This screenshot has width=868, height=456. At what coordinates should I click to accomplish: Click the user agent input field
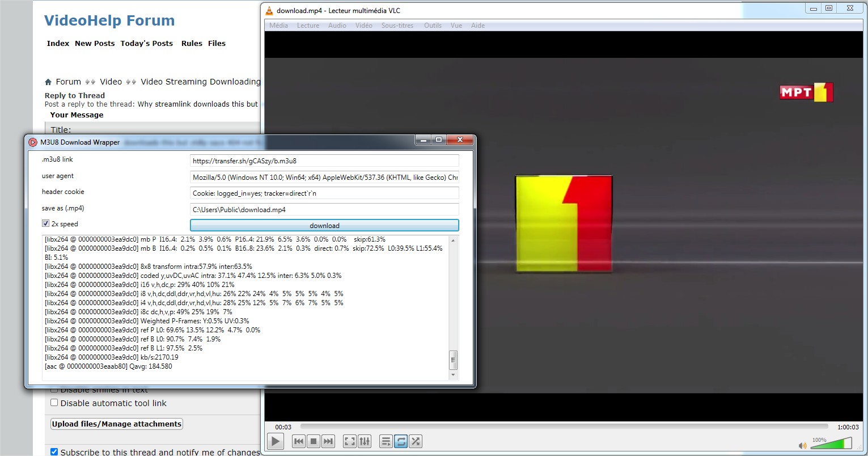[324, 178]
